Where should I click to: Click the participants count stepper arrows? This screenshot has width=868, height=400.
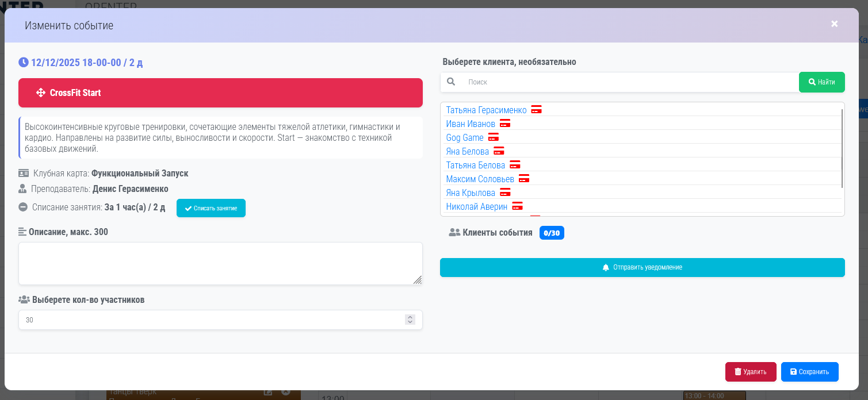click(410, 320)
